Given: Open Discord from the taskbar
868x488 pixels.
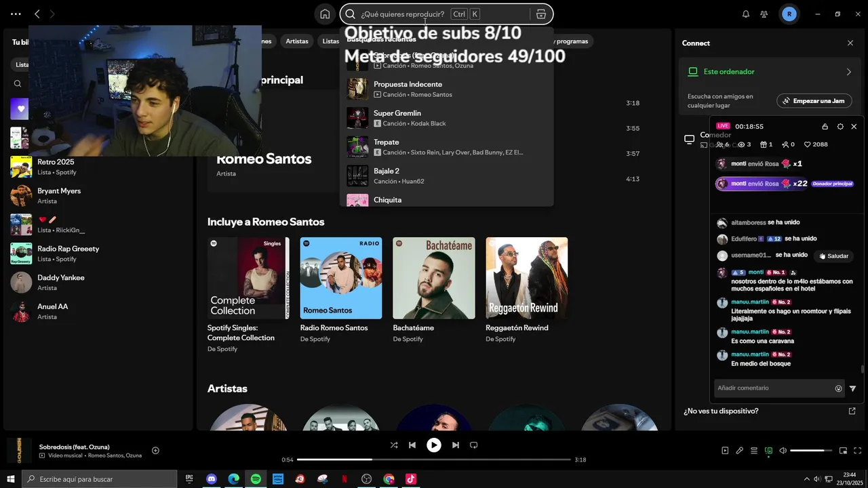Looking at the screenshot, I should pyautogui.click(x=211, y=479).
